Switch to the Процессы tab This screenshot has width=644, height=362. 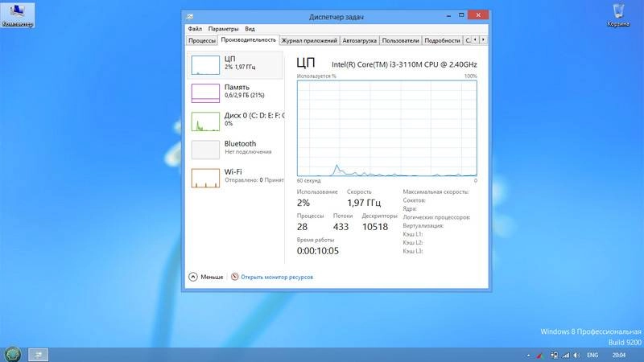point(202,41)
